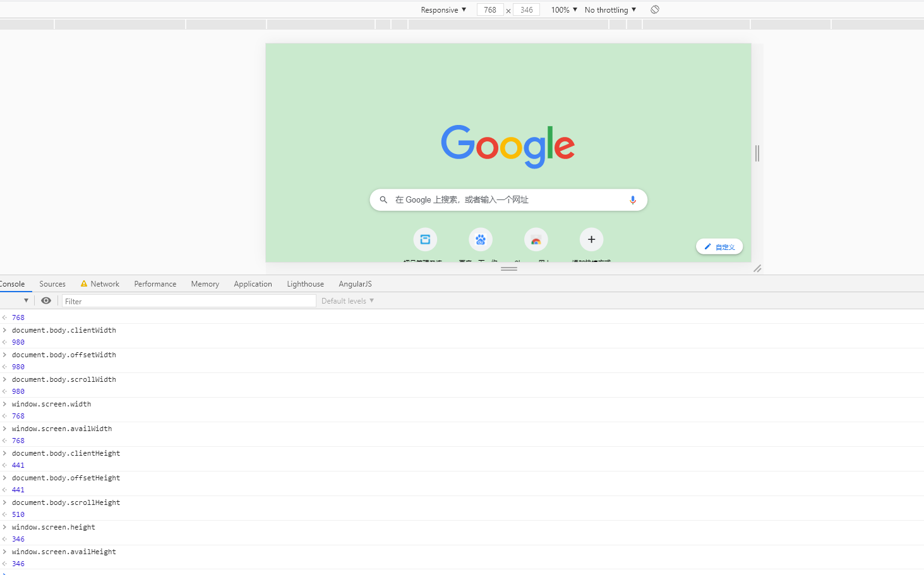Focus the console Filter input
The image size is (924, 575).
(x=189, y=301)
